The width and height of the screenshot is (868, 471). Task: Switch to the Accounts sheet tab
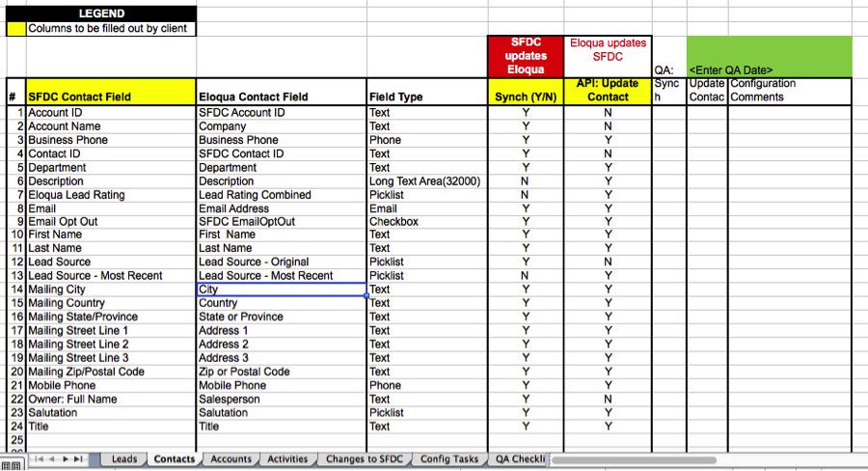(x=231, y=459)
